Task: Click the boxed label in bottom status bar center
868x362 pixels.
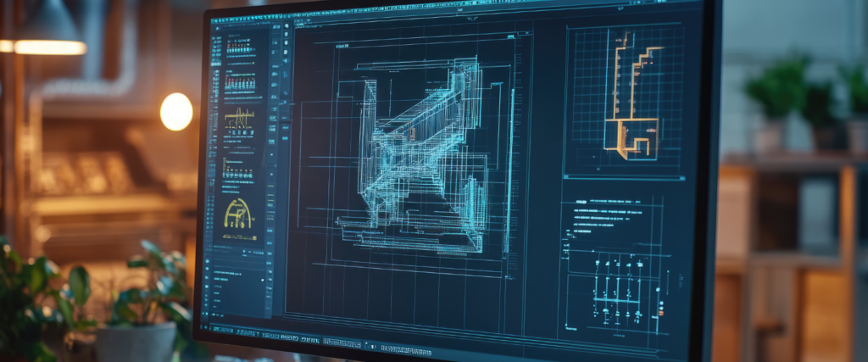Action: click(342, 343)
